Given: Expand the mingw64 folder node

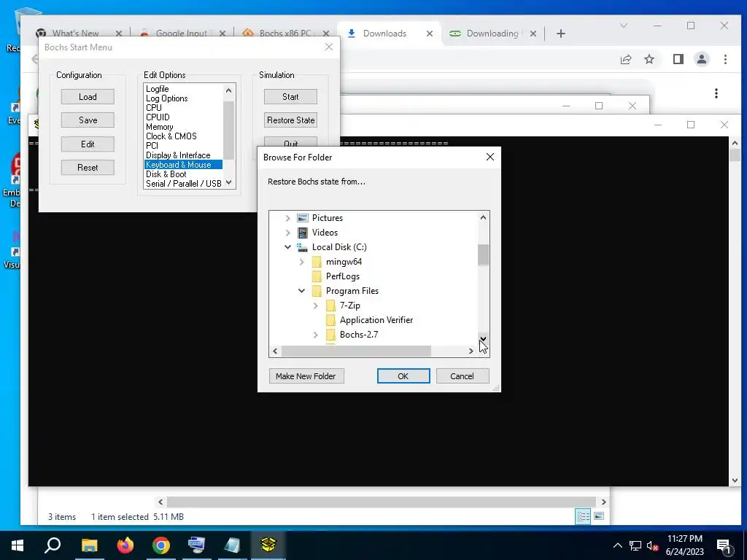Looking at the screenshot, I should pos(301,262).
